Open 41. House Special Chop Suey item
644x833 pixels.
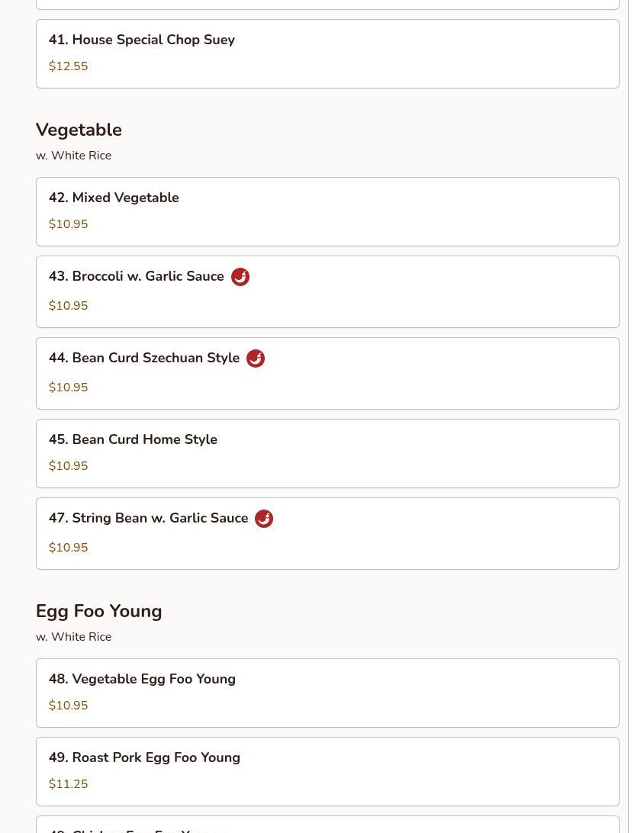point(327,53)
